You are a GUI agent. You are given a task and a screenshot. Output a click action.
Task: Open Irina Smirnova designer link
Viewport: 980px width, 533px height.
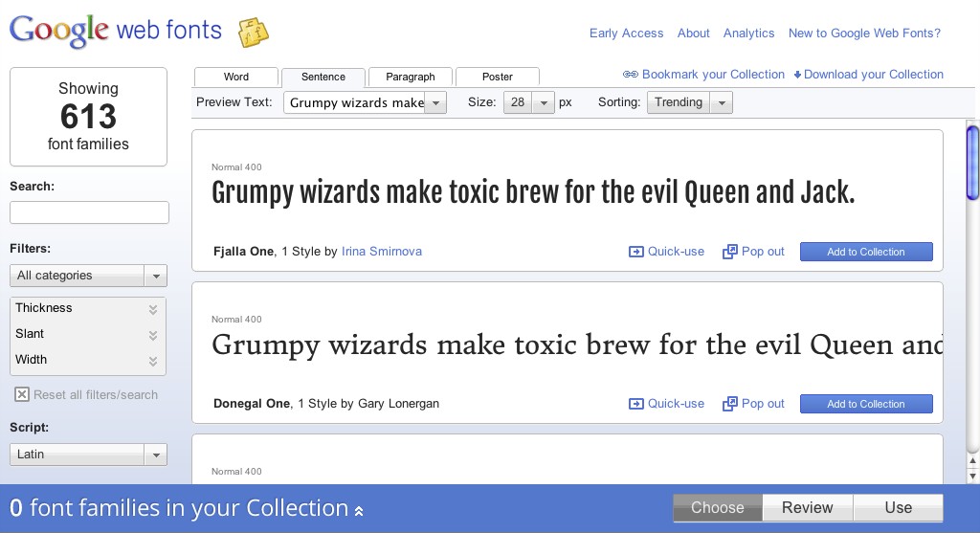[x=382, y=252]
